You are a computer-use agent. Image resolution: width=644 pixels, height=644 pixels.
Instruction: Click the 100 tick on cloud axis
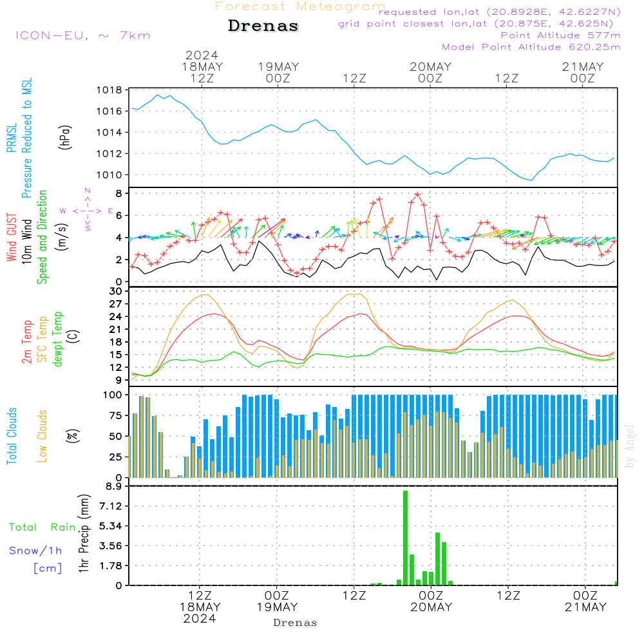tap(113, 395)
